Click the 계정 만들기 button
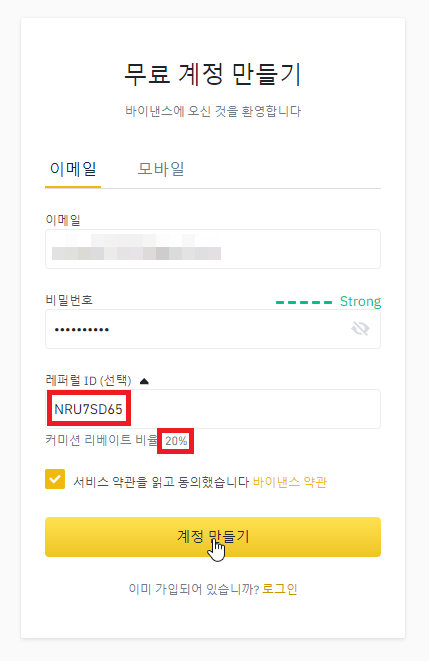 pos(213,537)
